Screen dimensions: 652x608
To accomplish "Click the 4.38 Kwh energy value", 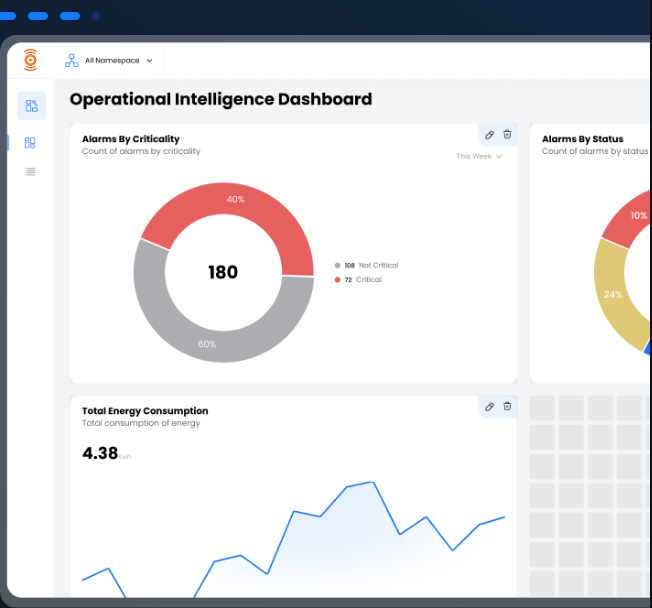I will click(x=106, y=453).
